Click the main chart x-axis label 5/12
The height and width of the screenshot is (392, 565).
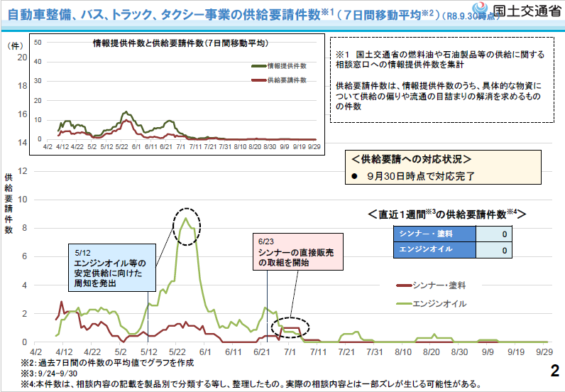coord(148,352)
